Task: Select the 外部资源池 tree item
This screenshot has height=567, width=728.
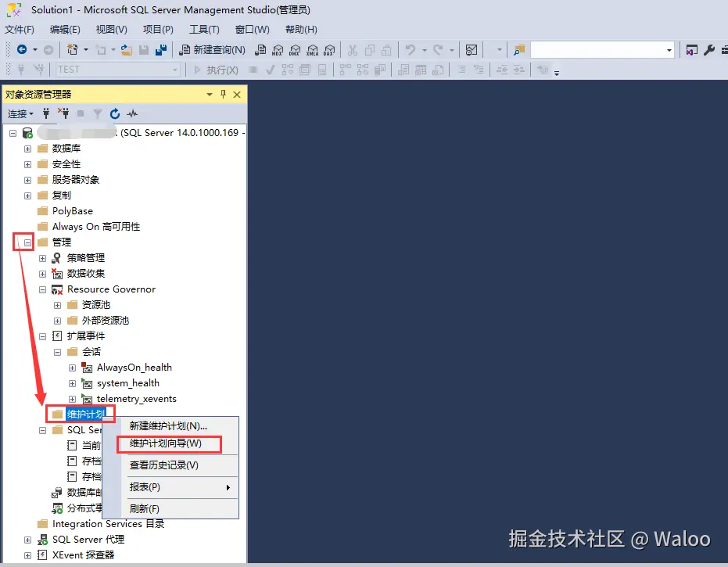Action: (106, 321)
